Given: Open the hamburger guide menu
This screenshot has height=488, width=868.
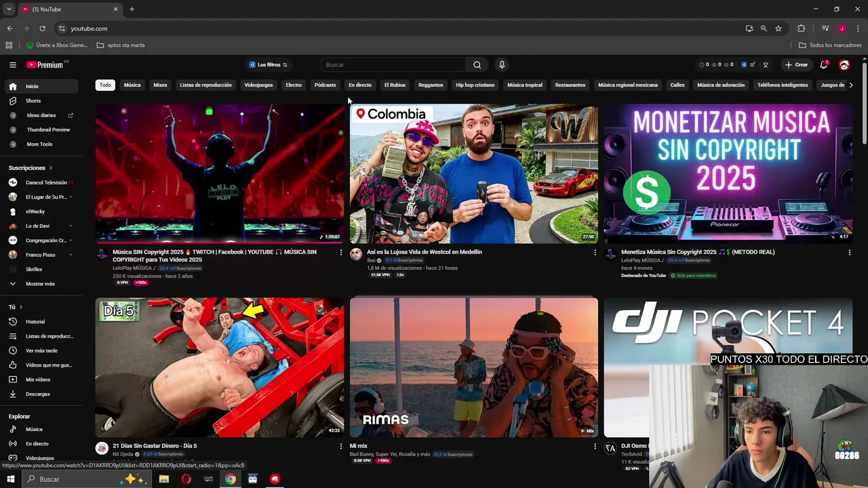Looking at the screenshot, I should click(x=13, y=65).
